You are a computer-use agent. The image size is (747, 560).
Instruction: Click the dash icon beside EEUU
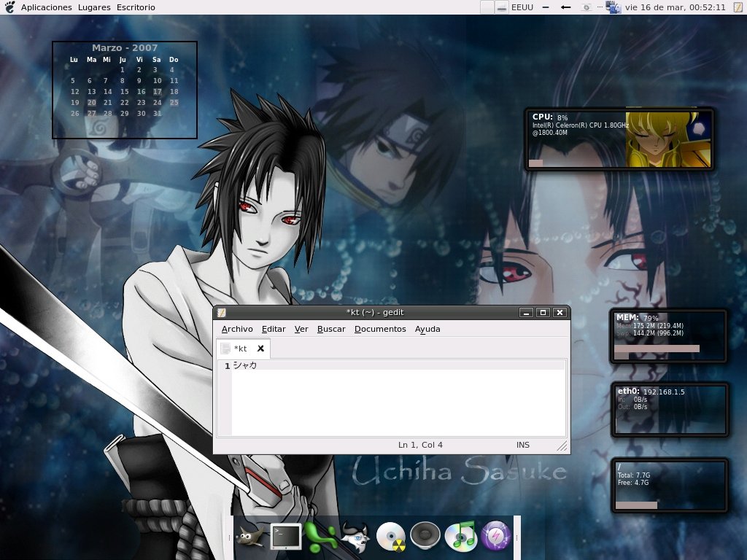click(546, 7)
